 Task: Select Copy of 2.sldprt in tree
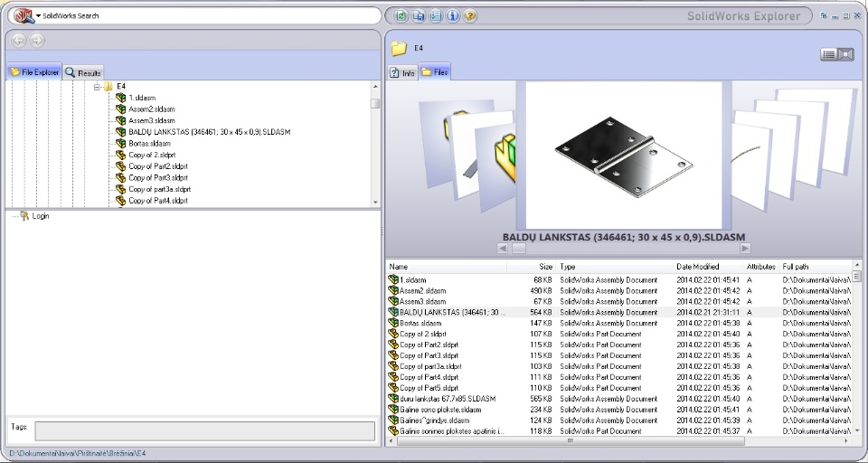pyautogui.click(x=146, y=155)
